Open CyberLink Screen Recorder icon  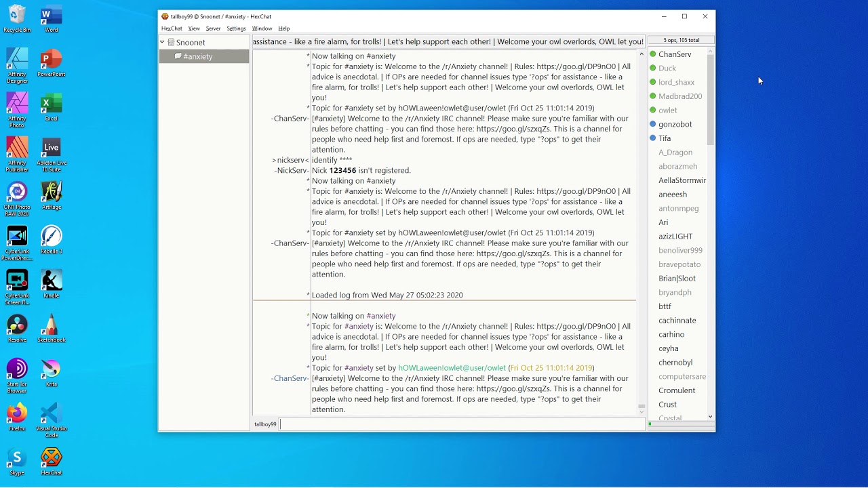pos(17,287)
